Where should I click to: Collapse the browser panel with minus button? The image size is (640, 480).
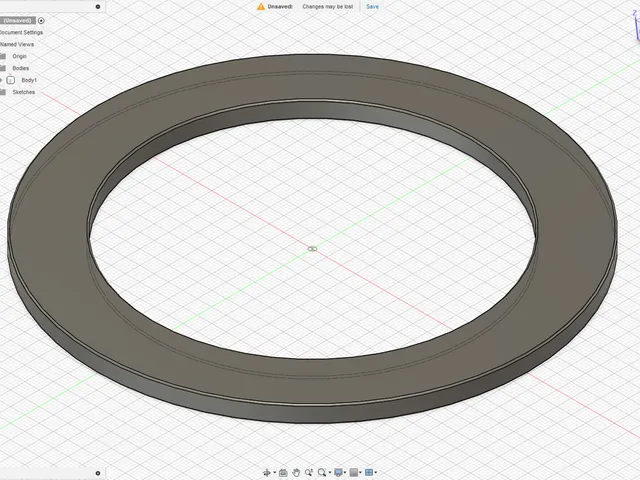(x=98, y=7)
